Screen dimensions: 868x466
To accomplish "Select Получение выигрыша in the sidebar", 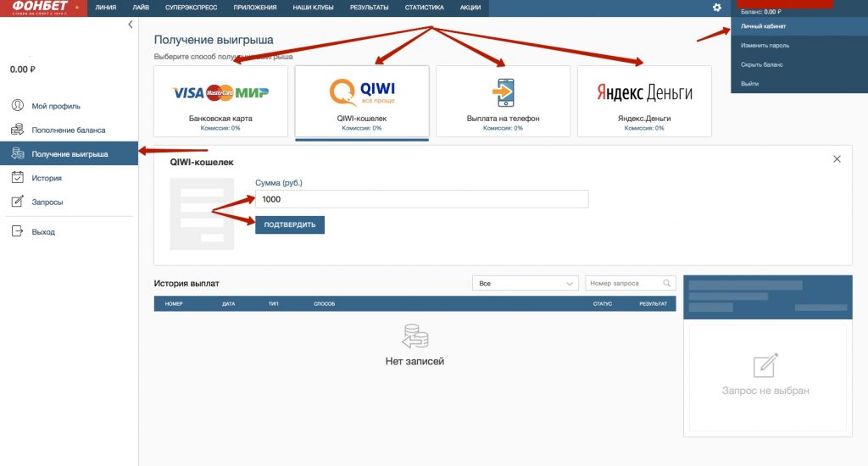I will point(69,154).
